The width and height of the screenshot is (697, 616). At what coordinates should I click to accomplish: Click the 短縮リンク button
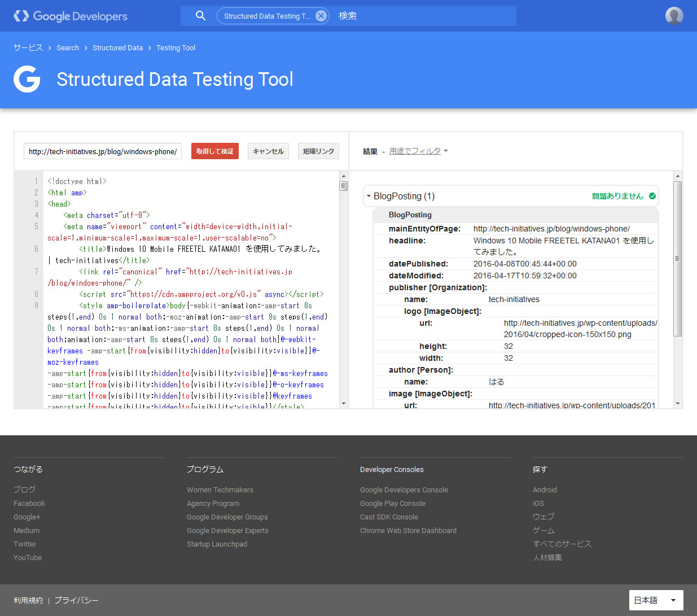pos(318,151)
